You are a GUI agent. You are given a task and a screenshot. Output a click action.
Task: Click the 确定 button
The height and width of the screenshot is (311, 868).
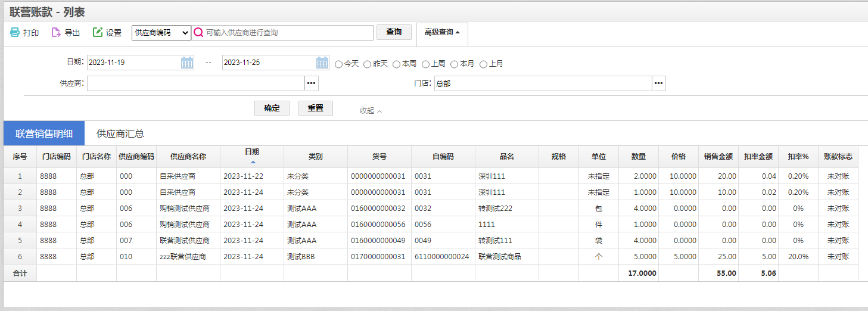click(x=272, y=108)
